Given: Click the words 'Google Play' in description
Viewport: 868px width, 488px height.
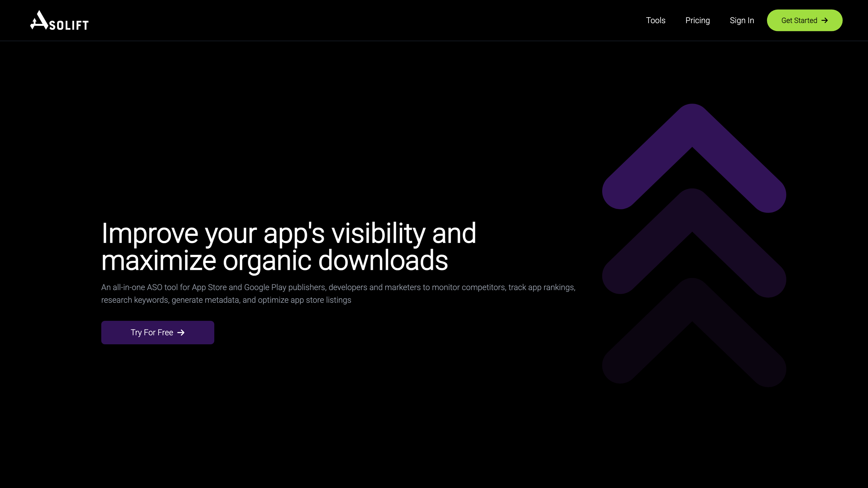Looking at the screenshot, I should coord(265,287).
